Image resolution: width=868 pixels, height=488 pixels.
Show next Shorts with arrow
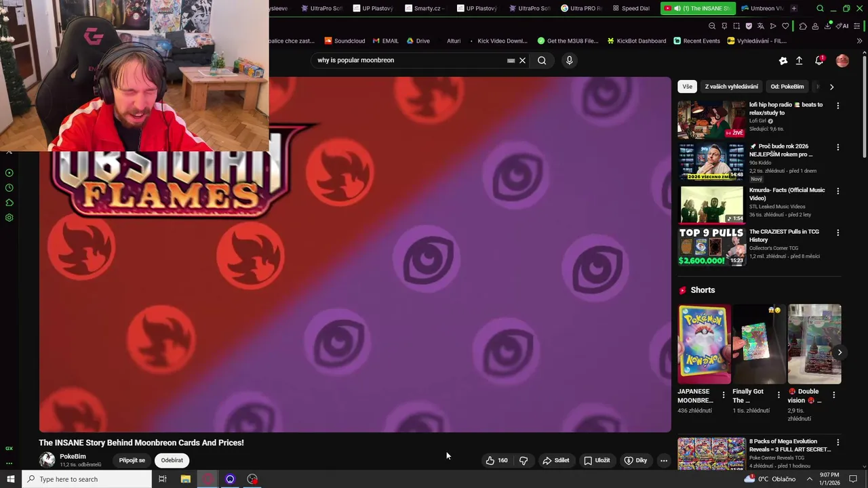(x=840, y=352)
